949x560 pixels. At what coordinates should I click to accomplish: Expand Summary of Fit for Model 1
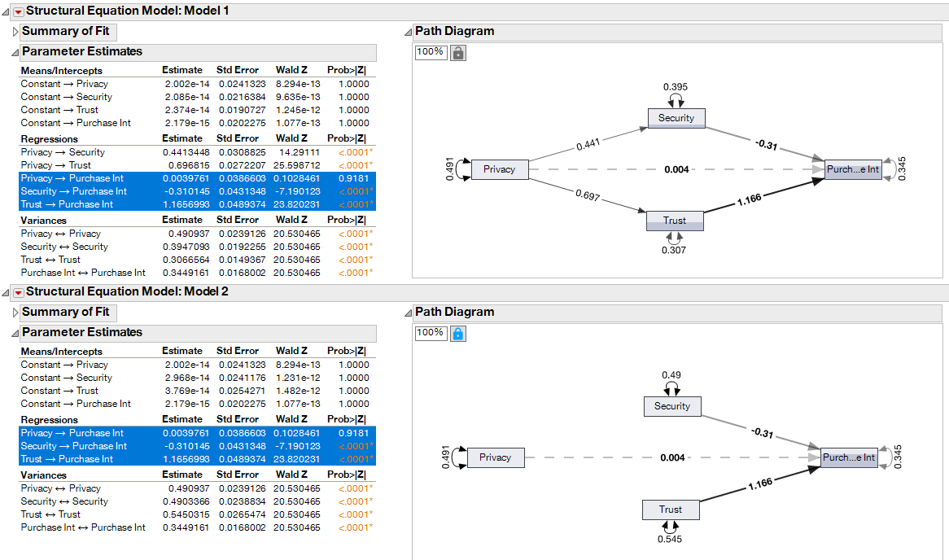15,31
